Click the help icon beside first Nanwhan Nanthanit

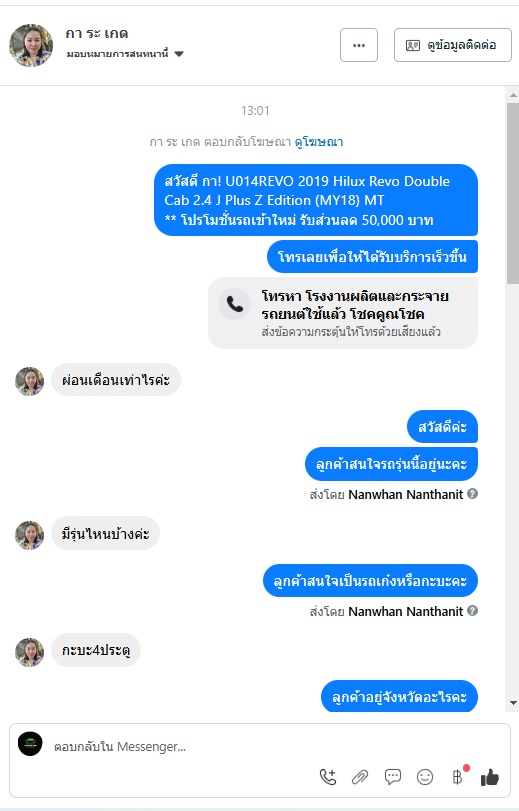472,494
